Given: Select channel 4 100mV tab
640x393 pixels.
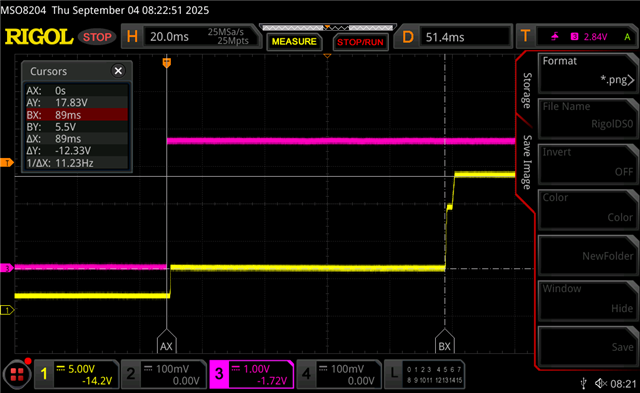Looking at the screenshot, I should [339, 374].
